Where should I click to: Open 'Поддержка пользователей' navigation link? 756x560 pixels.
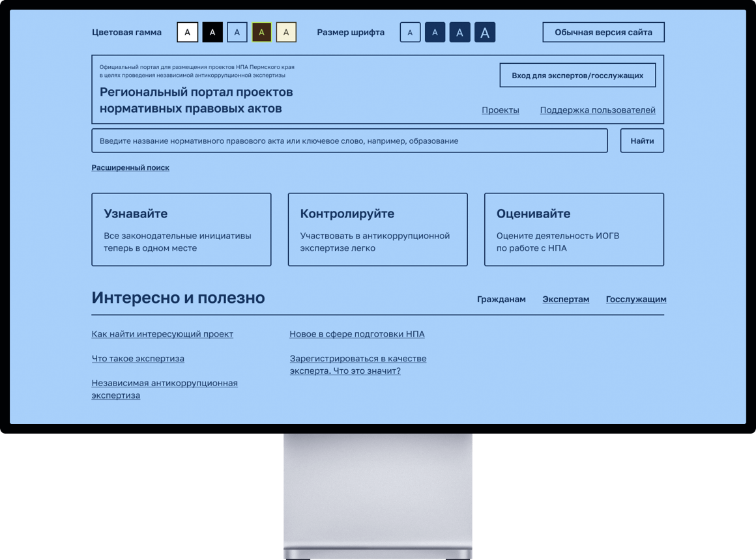pos(598,110)
